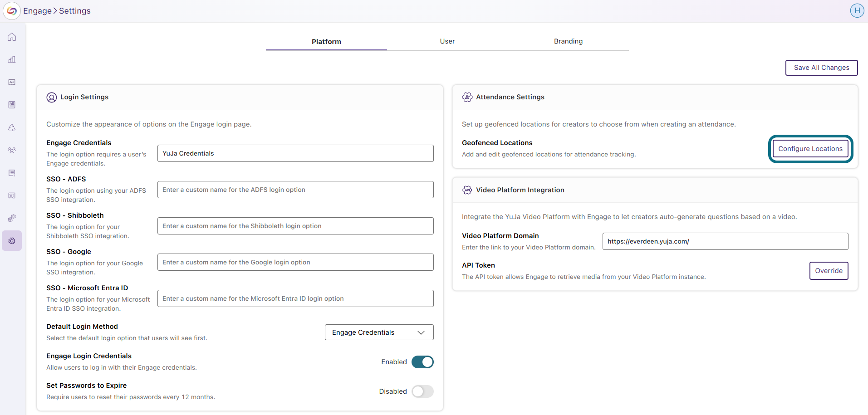The width and height of the screenshot is (868, 415).
Task: Open the report page sidebar icon
Action: pos(12,105)
